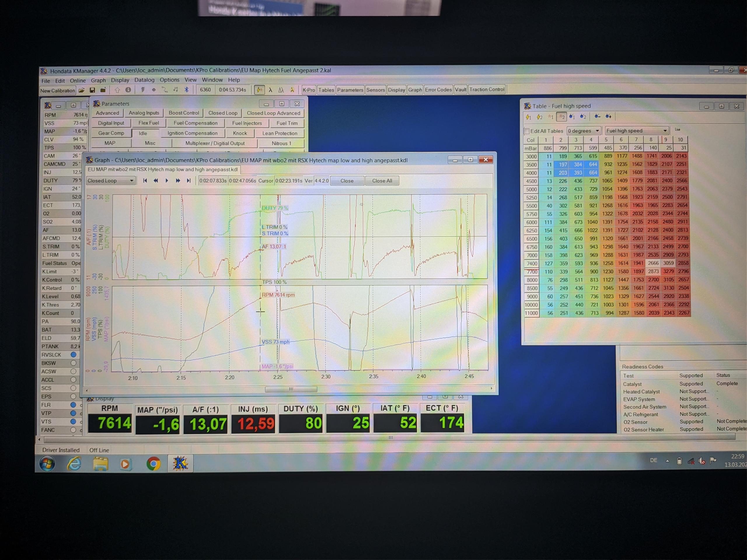Image resolution: width=747 pixels, height=560 pixels.
Task: Jump to datalog end in Graph window
Action: [189, 181]
